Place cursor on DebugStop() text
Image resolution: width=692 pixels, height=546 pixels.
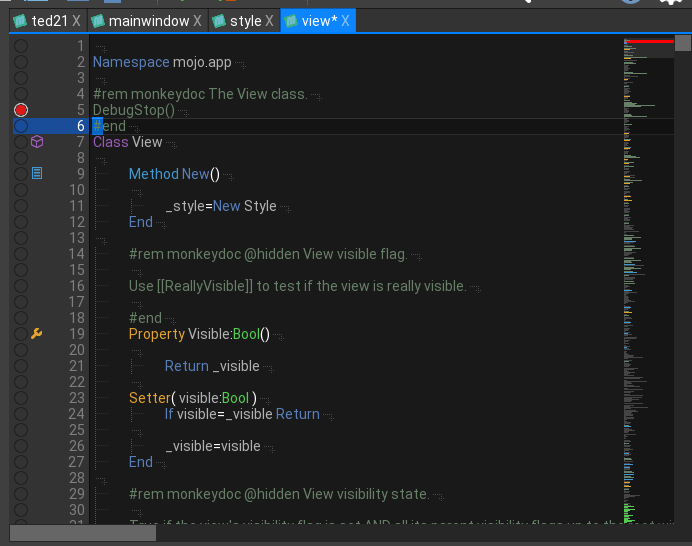133,110
